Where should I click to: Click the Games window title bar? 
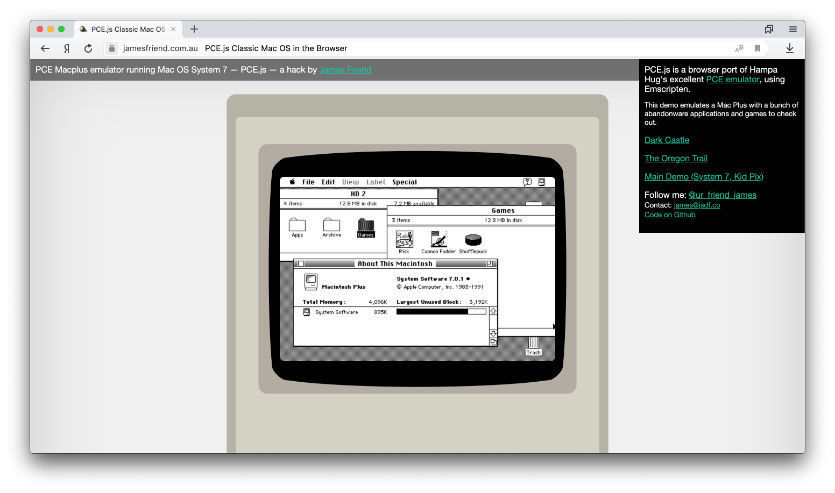click(471, 211)
